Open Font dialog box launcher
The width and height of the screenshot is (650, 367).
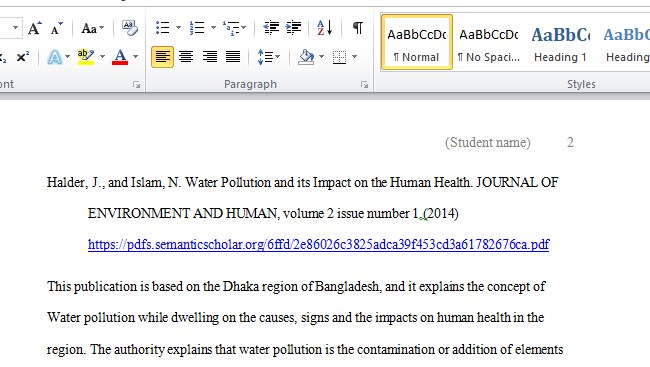136,85
